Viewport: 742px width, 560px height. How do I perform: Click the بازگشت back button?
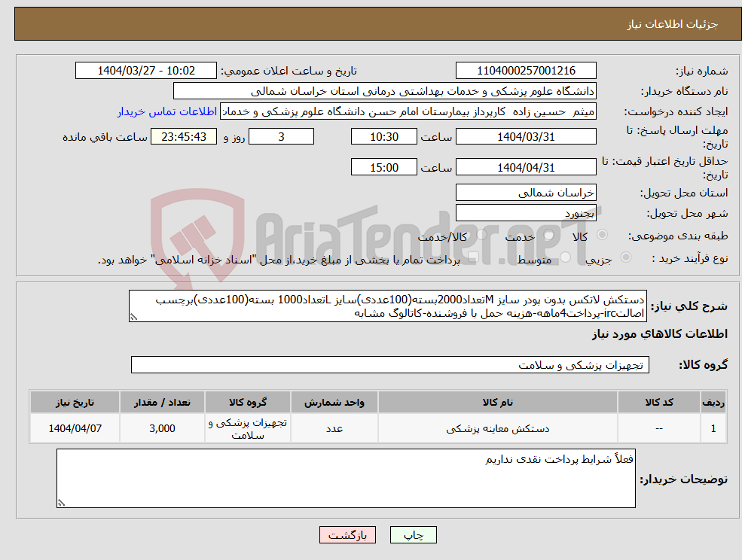point(347,534)
